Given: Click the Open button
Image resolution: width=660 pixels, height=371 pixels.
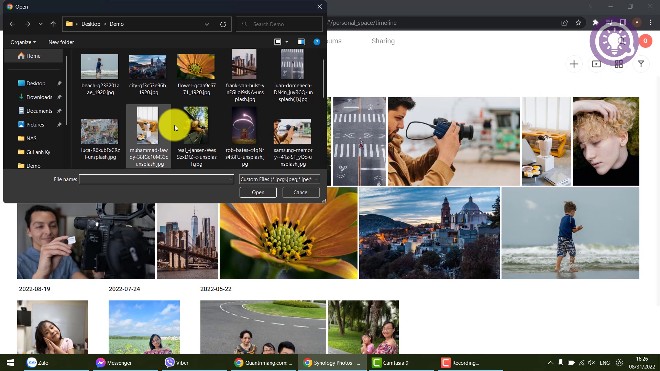Looking at the screenshot, I should click(x=258, y=192).
